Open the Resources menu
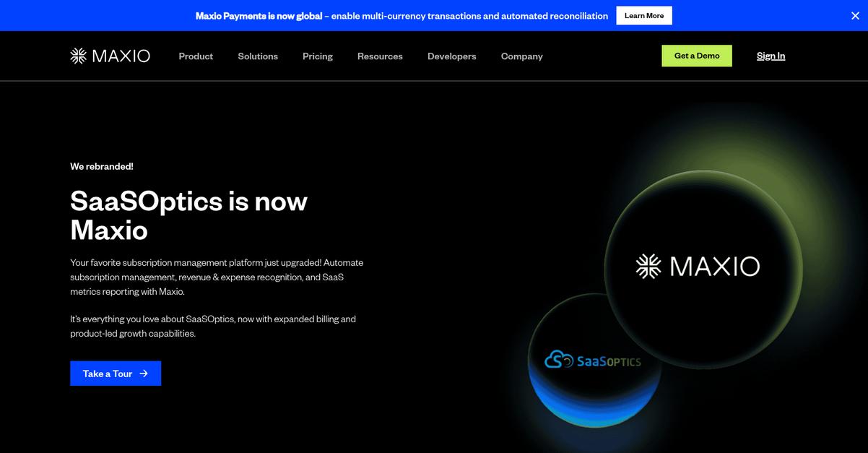Image resolution: width=868 pixels, height=453 pixels. [x=380, y=56]
